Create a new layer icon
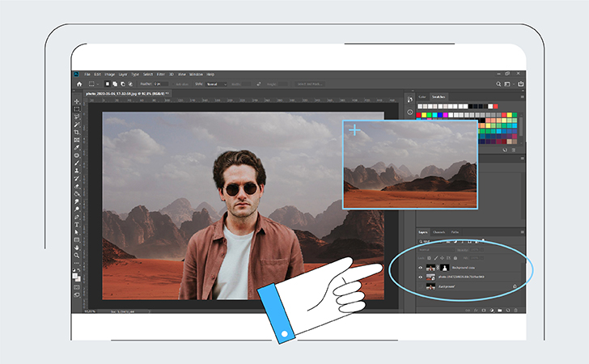 click(x=508, y=311)
